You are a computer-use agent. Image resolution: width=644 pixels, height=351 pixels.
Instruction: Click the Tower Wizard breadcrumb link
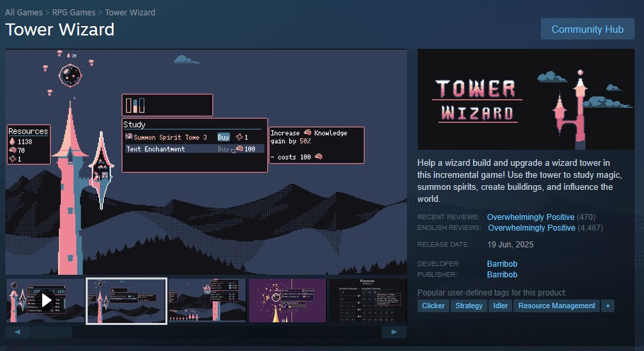(x=130, y=12)
